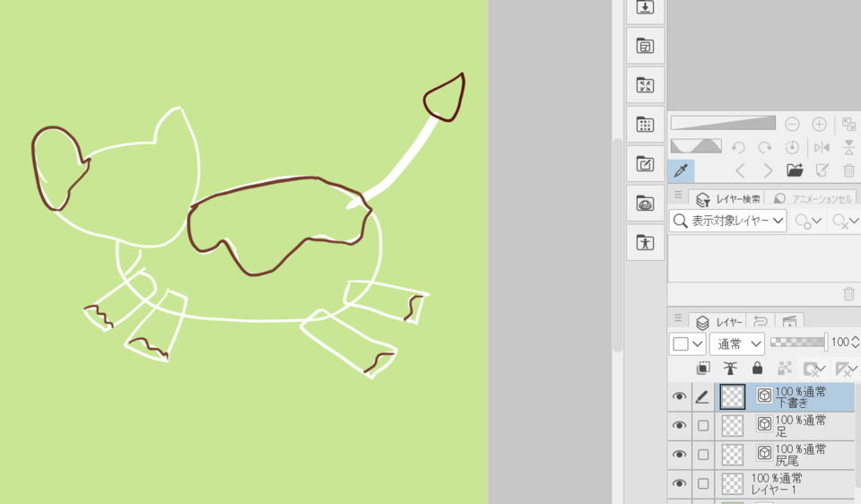Screen dimensions: 861x504
Task: Toggle the lock transparent pixels icon
Action: click(786, 369)
